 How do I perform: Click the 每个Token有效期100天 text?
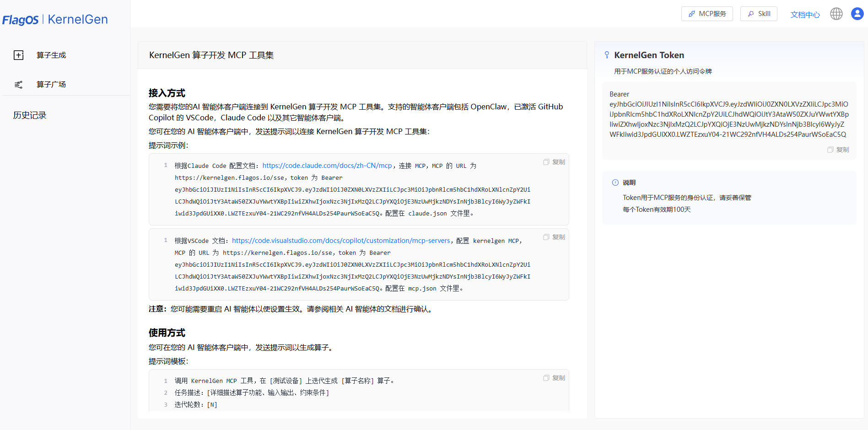tap(657, 210)
